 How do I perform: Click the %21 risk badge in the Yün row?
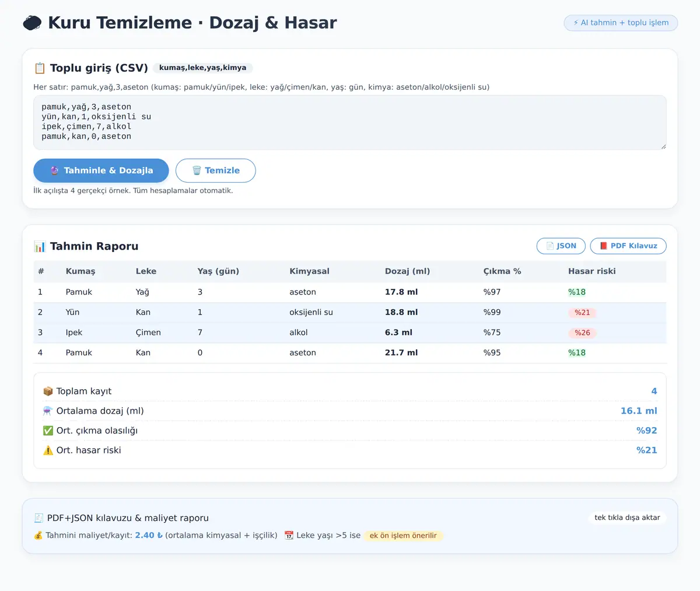click(582, 313)
